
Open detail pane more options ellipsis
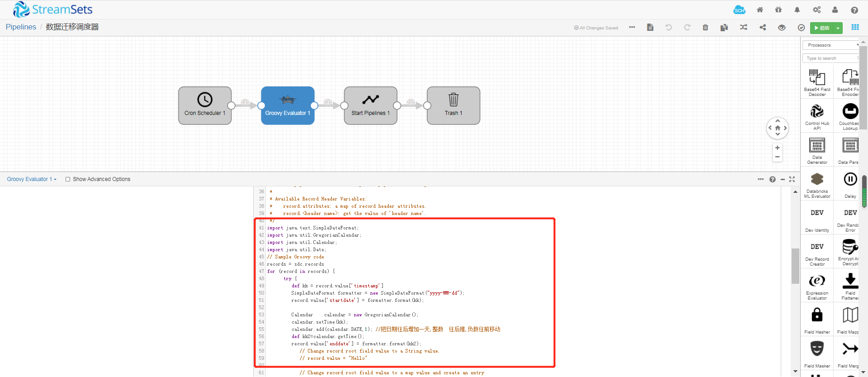click(x=761, y=179)
